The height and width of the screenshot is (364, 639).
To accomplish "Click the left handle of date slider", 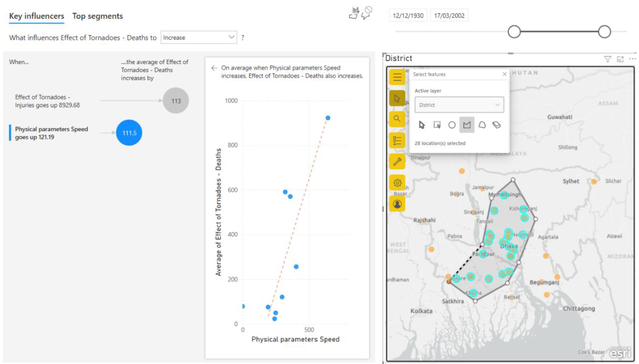I will coord(514,32).
